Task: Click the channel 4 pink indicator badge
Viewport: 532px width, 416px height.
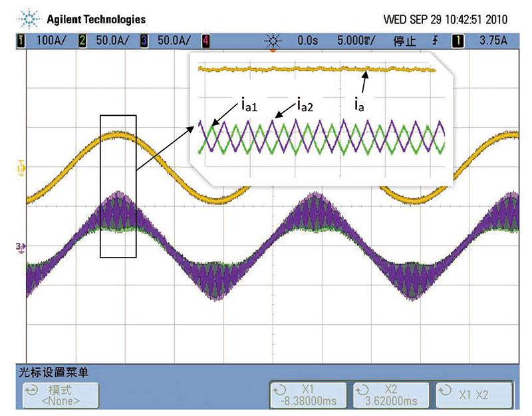Action: pyautogui.click(x=205, y=41)
